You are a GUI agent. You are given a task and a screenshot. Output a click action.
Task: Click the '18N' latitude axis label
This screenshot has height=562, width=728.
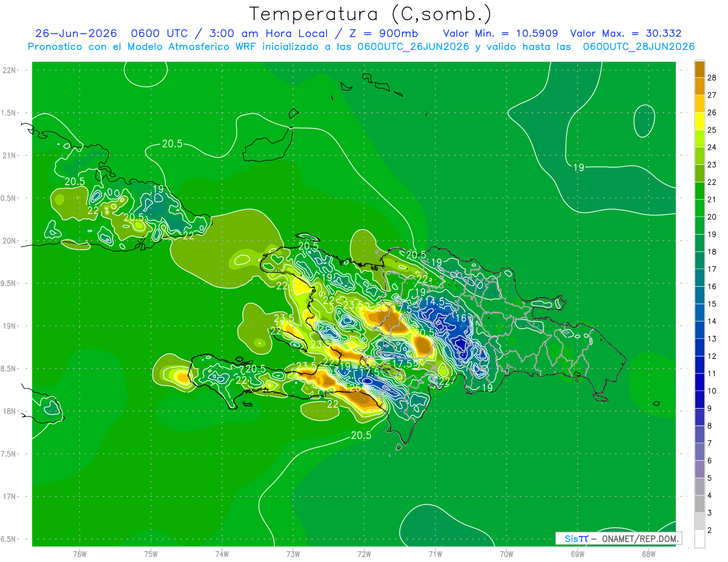coord(9,411)
